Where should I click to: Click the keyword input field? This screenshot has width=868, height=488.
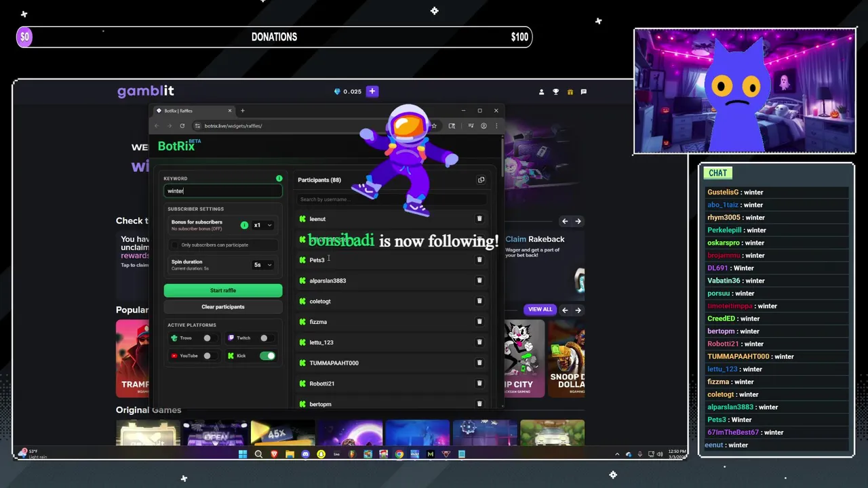[223, 191]
